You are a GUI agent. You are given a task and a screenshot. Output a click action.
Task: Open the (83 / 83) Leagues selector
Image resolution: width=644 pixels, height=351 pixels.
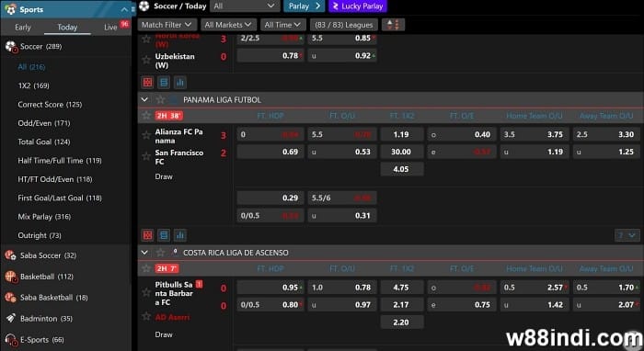pos(344,25)
